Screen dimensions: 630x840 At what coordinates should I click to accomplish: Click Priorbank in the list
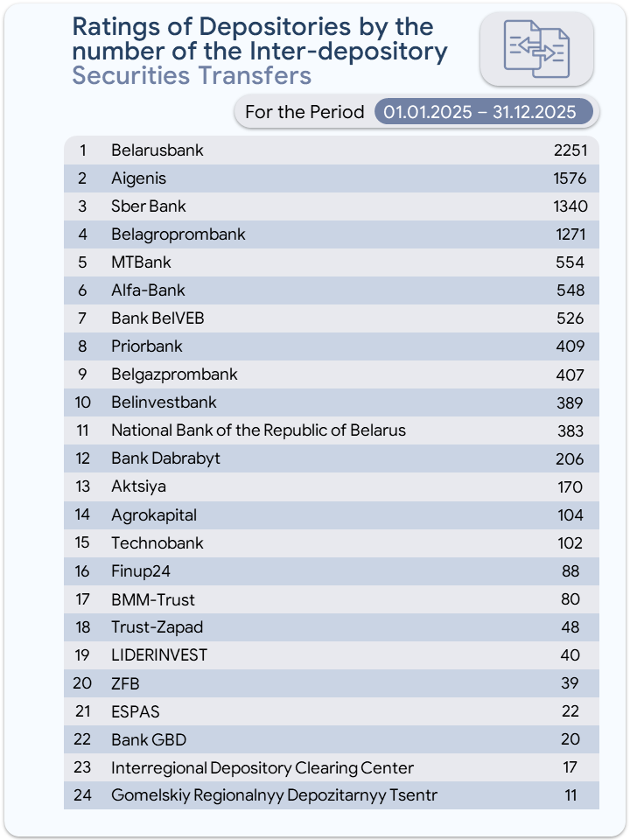(147, 346)
